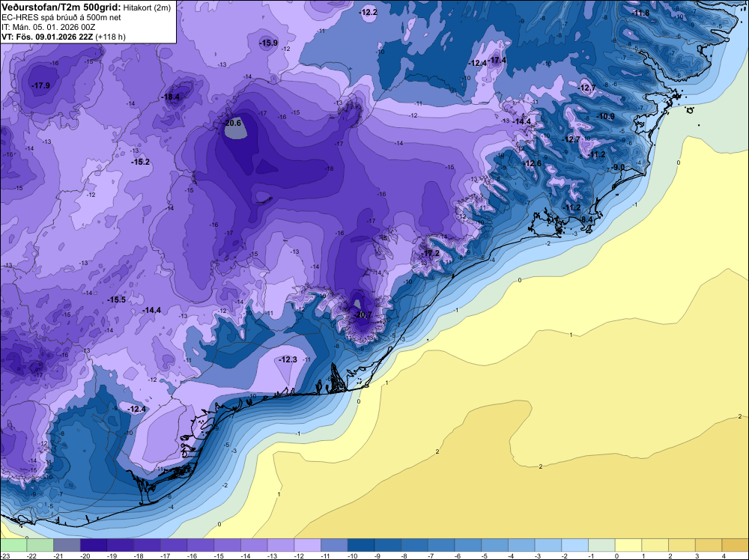This screenshot has width=749, height=560.
Task: Click the legend swatch labeled 2
Action: pos(682,545)
